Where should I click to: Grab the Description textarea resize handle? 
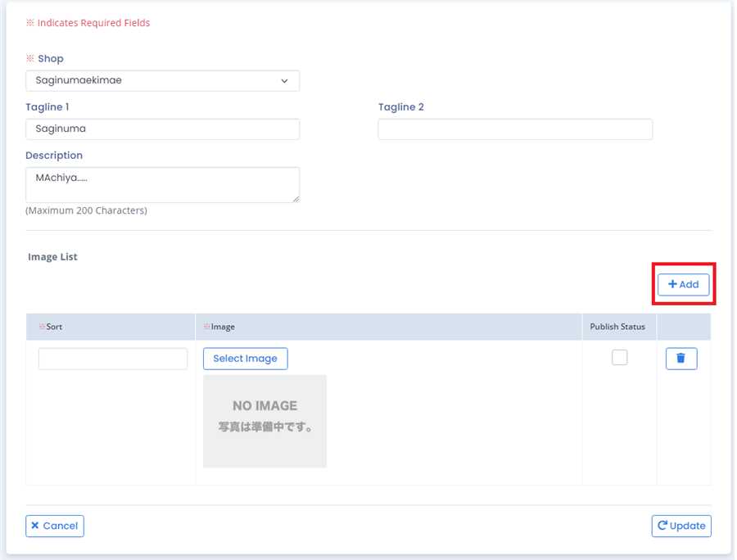[296, 198]
